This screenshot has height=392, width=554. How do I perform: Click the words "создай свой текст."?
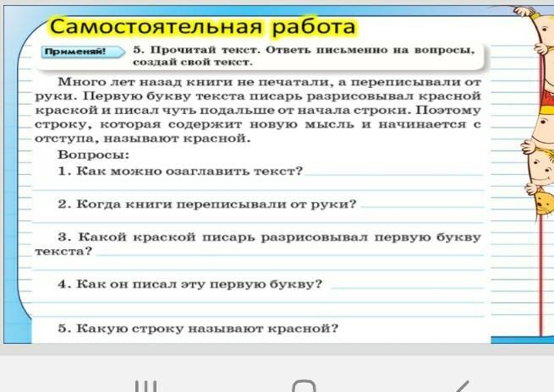[193, 63]
